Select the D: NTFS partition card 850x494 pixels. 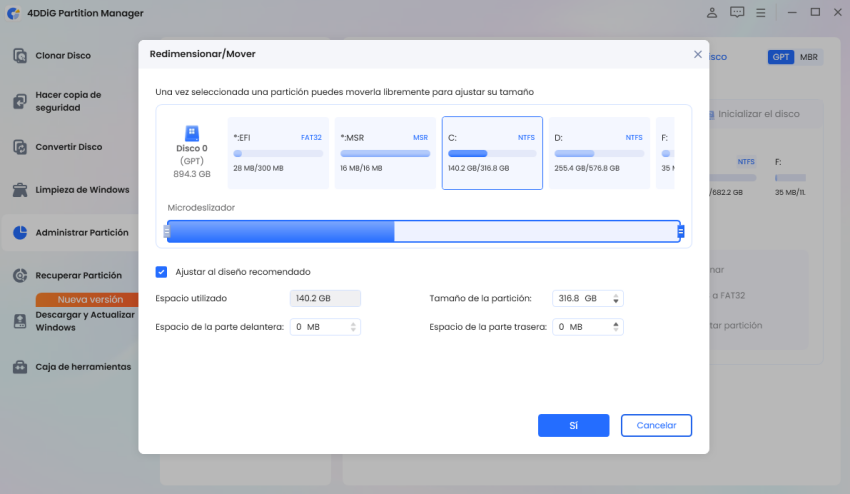tap(599, 153)
